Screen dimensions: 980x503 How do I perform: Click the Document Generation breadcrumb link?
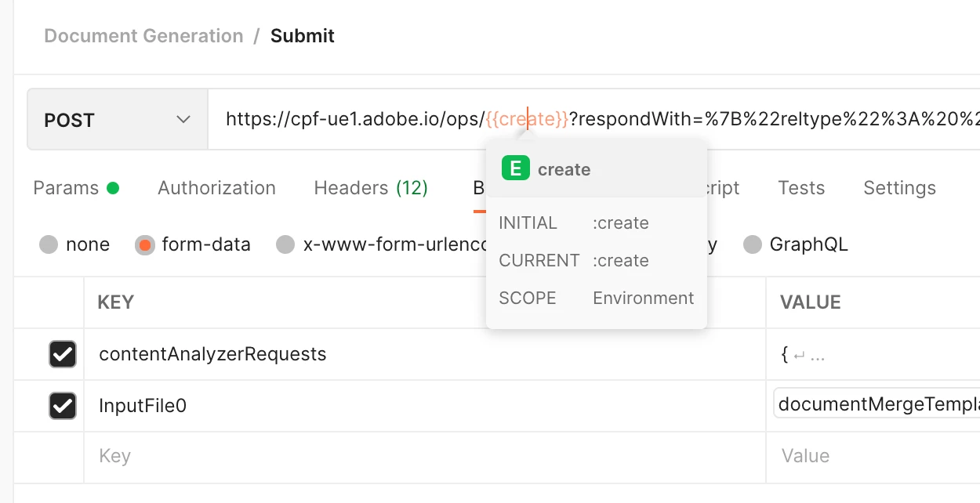tap(143, 36)
